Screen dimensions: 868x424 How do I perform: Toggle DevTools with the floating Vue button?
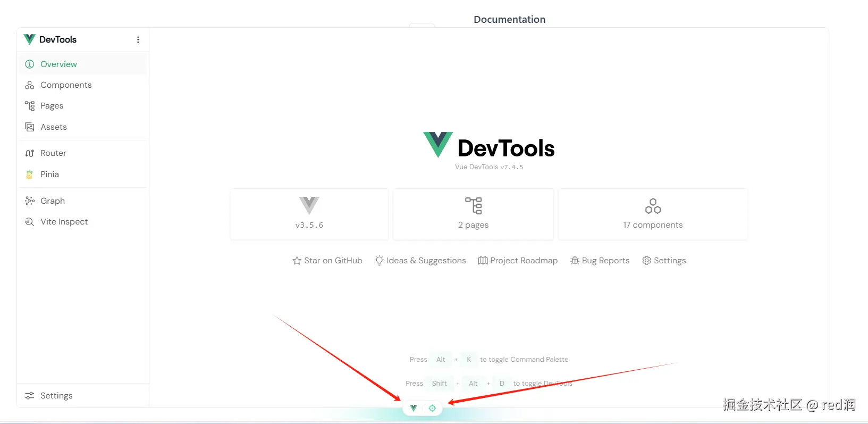pos(414,408)
